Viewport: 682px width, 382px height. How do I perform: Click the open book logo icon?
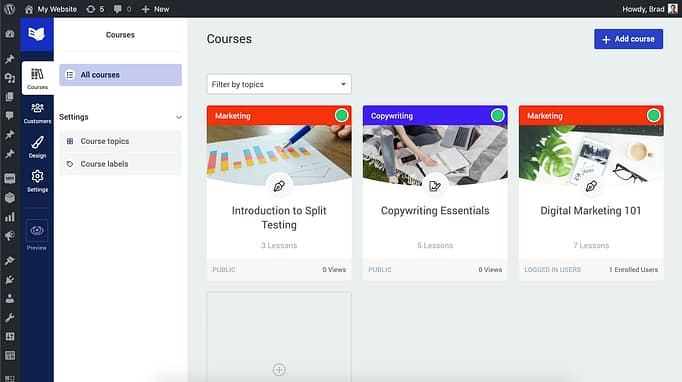[x=37, y=34]
